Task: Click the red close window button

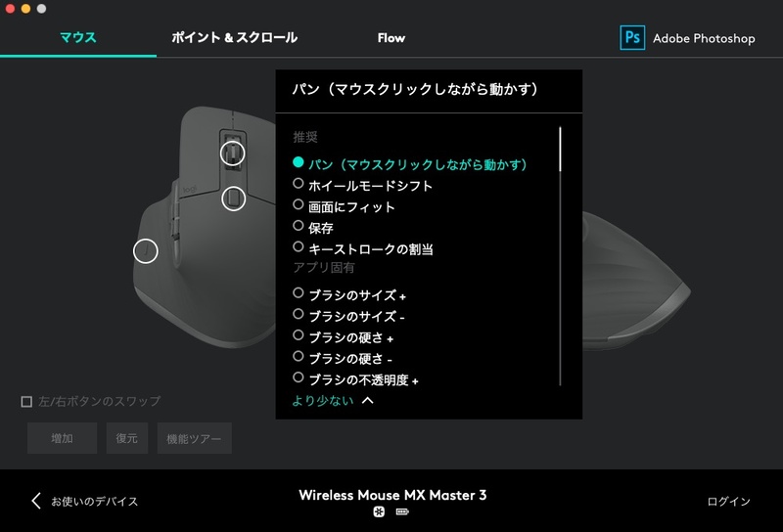Action: pyautogui.click(x=10, y=9)
